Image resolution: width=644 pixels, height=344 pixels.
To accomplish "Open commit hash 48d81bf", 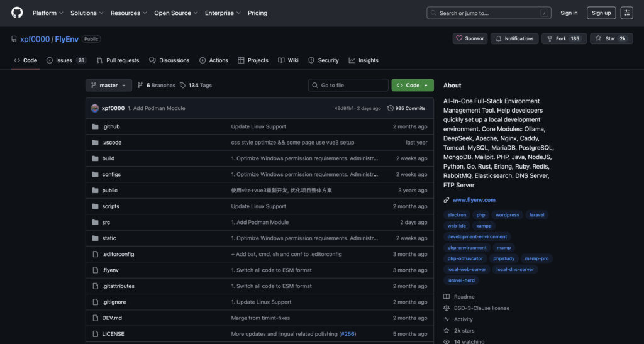I will click(343, 108).
